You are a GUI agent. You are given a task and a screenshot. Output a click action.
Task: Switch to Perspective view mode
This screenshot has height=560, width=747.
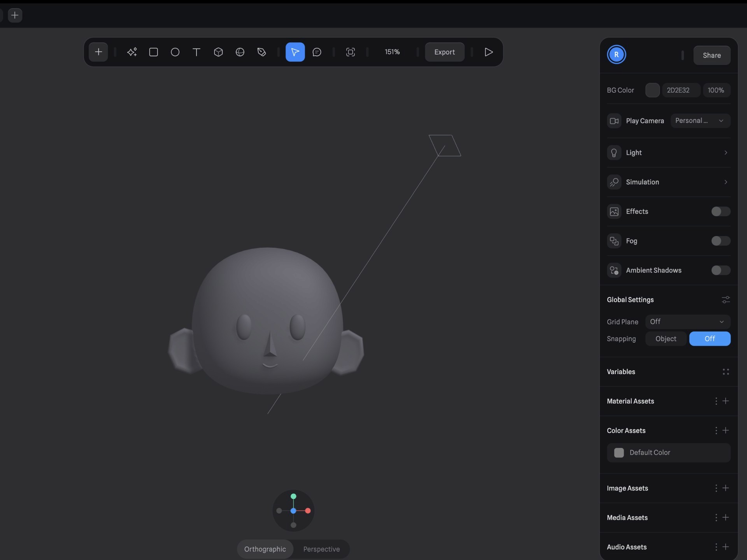tap(322, 549)
